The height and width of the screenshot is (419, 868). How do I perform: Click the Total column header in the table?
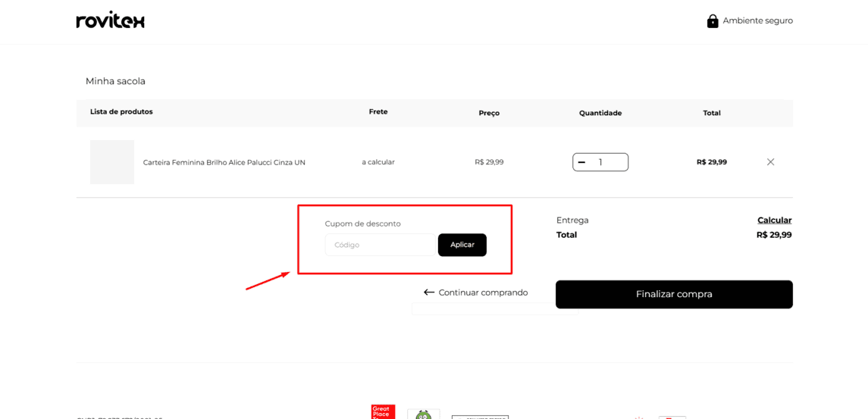coord(712,113)
